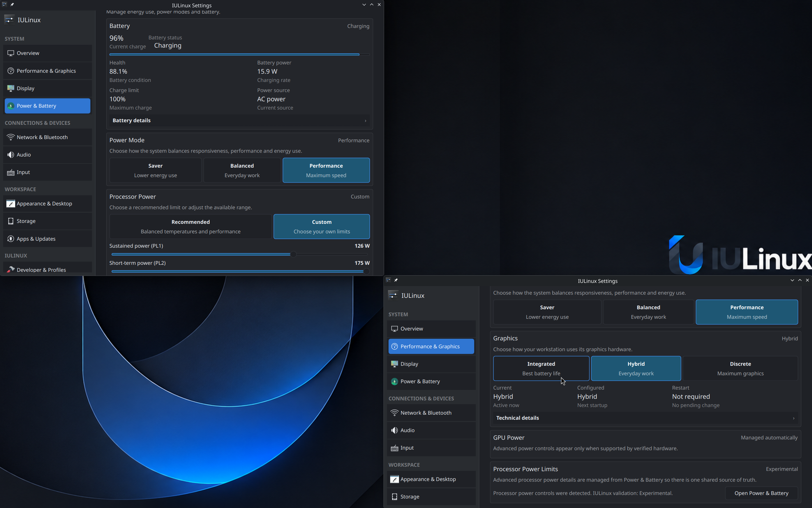Click the pin icon in top-left window titlebar
This screenshot has height=508, width=812.
(12, 4)
